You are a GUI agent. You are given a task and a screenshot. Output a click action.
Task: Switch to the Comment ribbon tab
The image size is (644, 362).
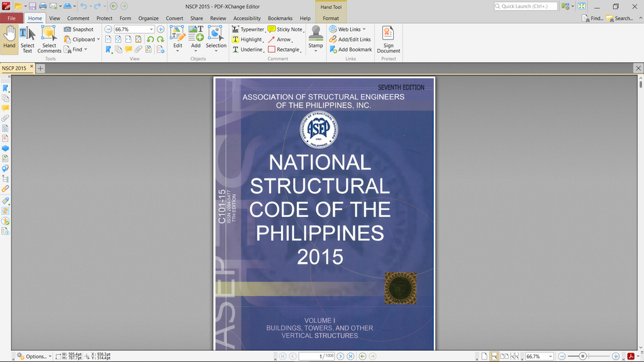[78, 18]
